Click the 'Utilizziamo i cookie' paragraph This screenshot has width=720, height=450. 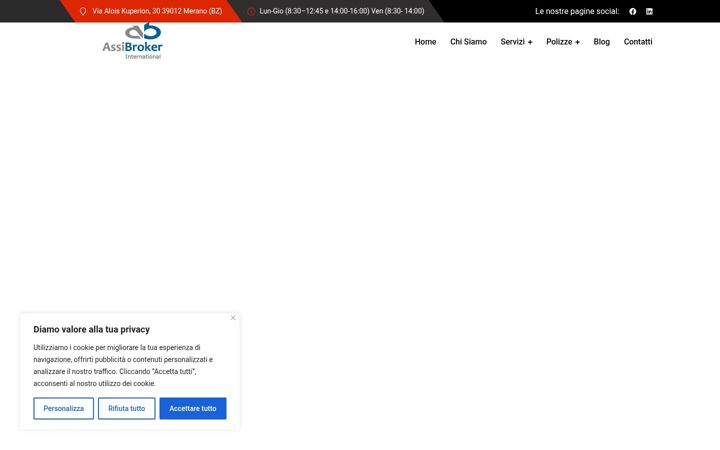click(123, 366)
